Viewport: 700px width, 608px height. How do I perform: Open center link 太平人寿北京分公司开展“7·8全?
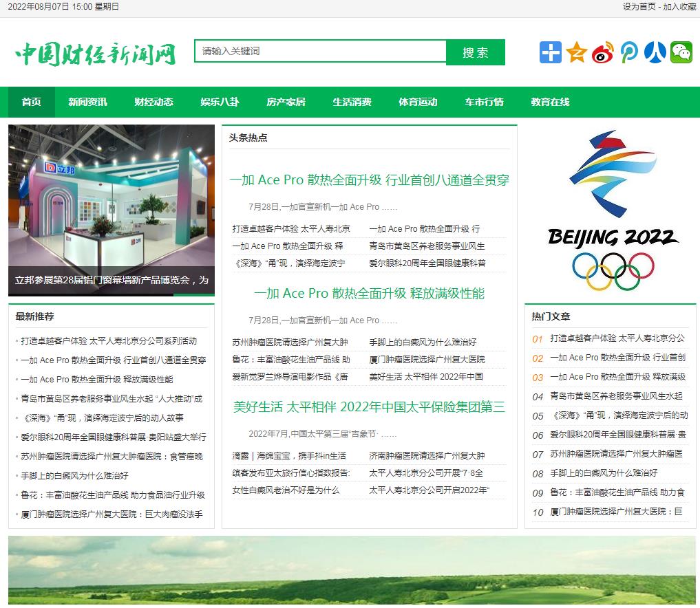pyautogui.click(x=426, y=473)
